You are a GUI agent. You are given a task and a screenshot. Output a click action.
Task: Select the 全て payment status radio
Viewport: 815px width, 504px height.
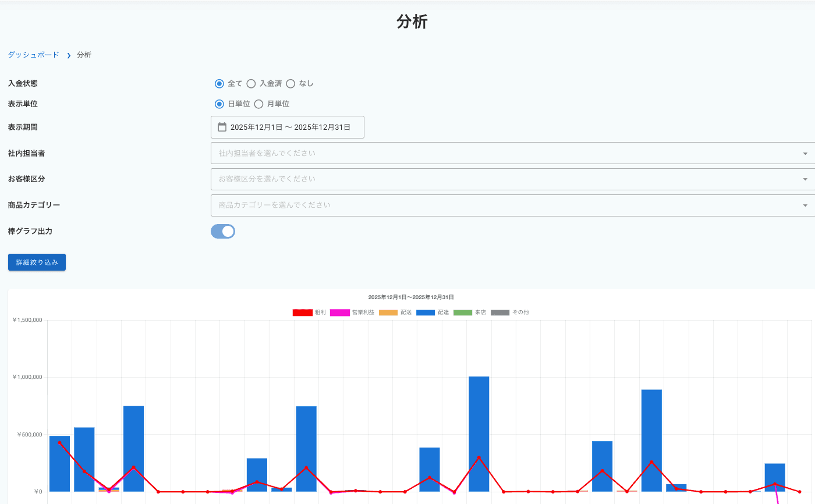point(219,84)
